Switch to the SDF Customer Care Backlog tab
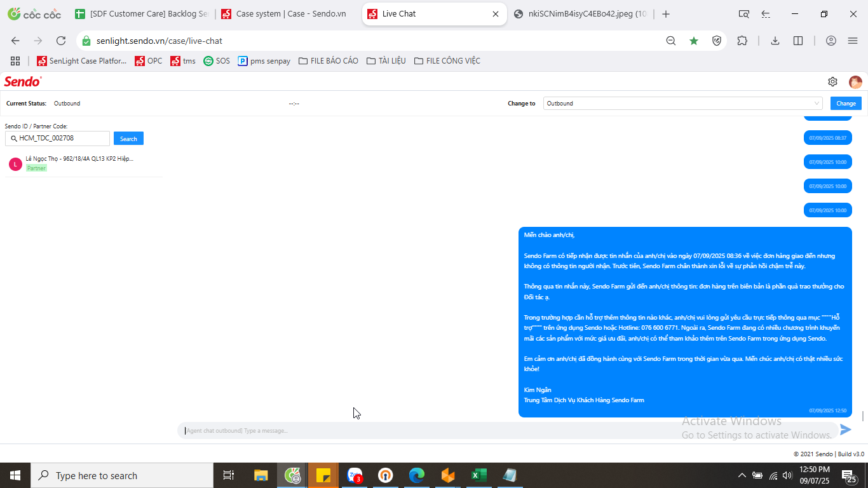This screenshot has height=488, width=868. click(x=141, y=14)
